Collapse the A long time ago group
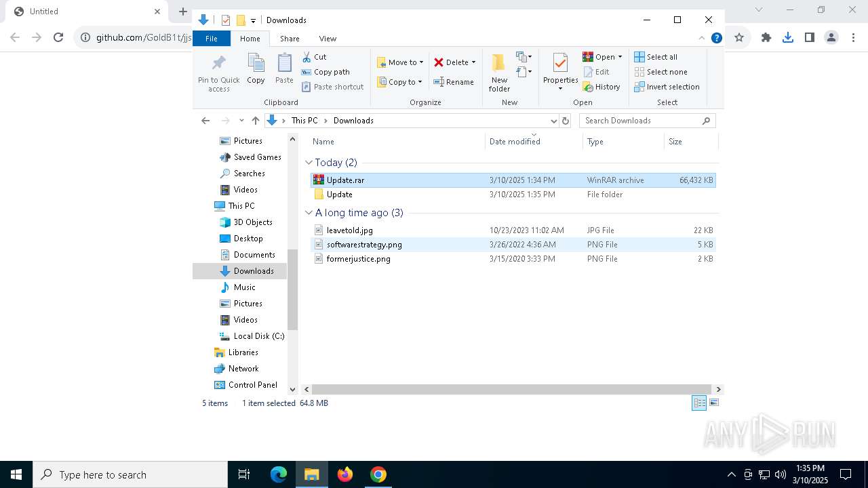868x488 pixels. (309, 213)
